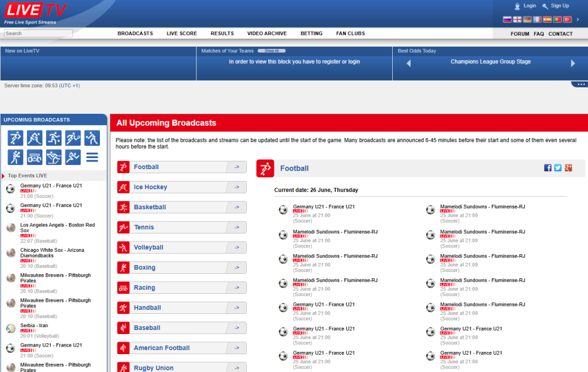Click the Sign Up link

560,6
